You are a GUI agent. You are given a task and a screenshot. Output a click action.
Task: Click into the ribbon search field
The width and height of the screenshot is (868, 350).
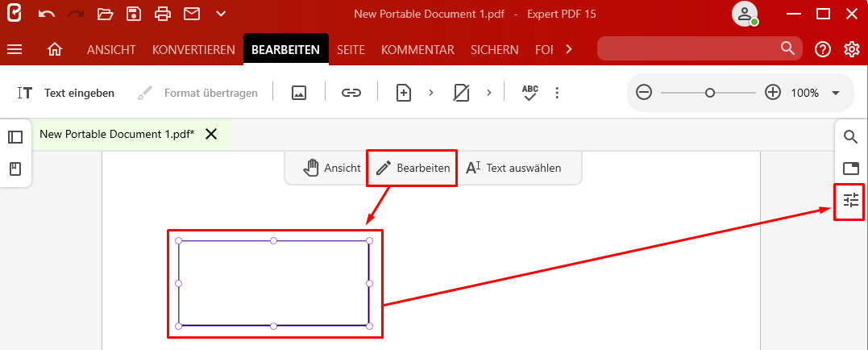tap(700, 48)
